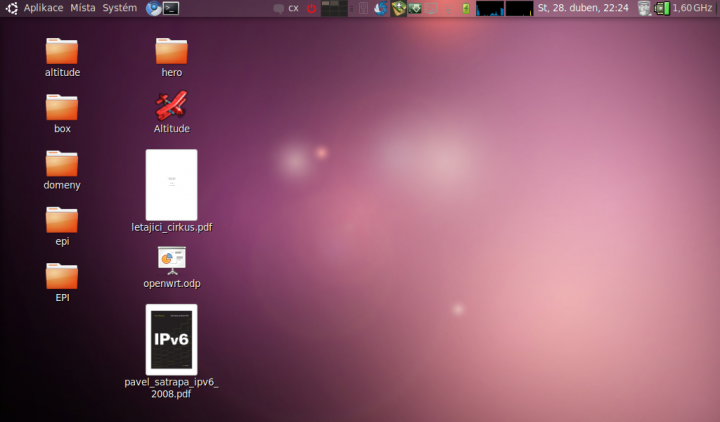Open the Systém menu
The width and height of the screenshot is (720, 422).
point(119,8)
